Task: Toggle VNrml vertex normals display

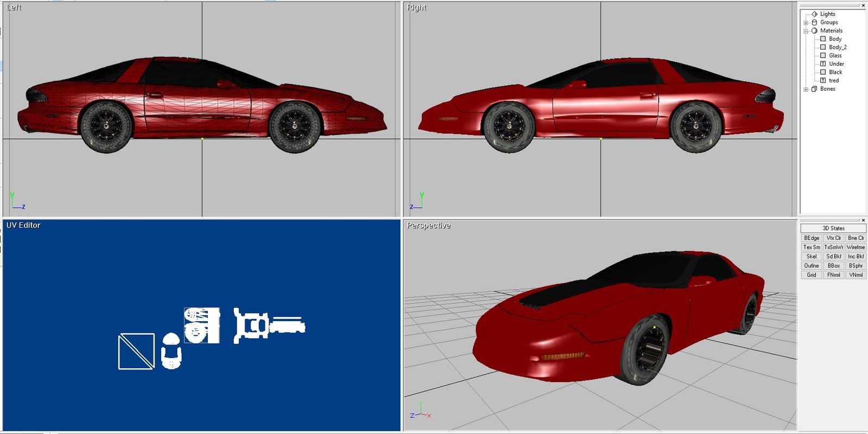Action: 856,275
